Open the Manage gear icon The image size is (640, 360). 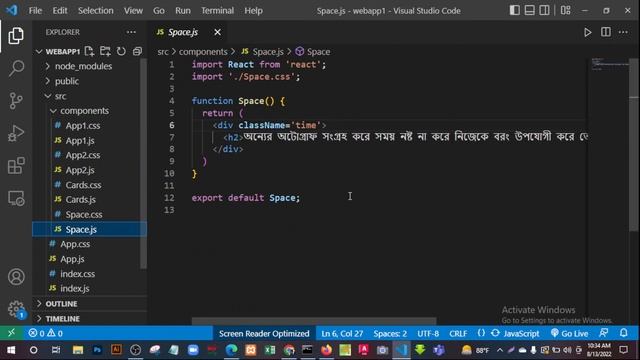pos(16,309)
